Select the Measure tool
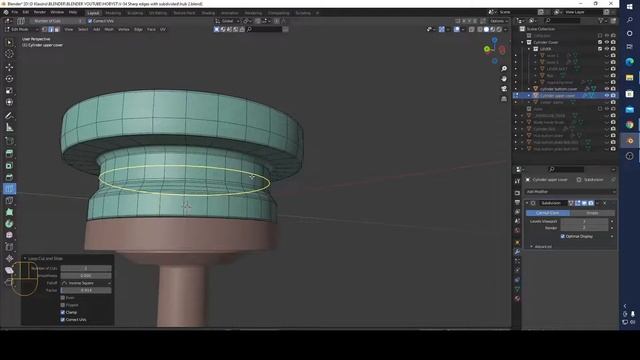The image size is (640, 360). (9, 128)
